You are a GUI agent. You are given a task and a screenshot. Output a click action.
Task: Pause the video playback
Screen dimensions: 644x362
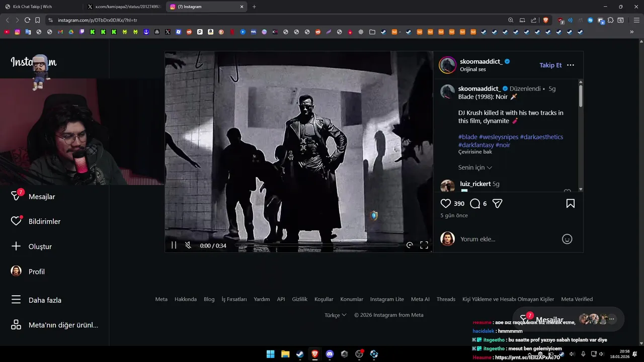click(174, 245)
